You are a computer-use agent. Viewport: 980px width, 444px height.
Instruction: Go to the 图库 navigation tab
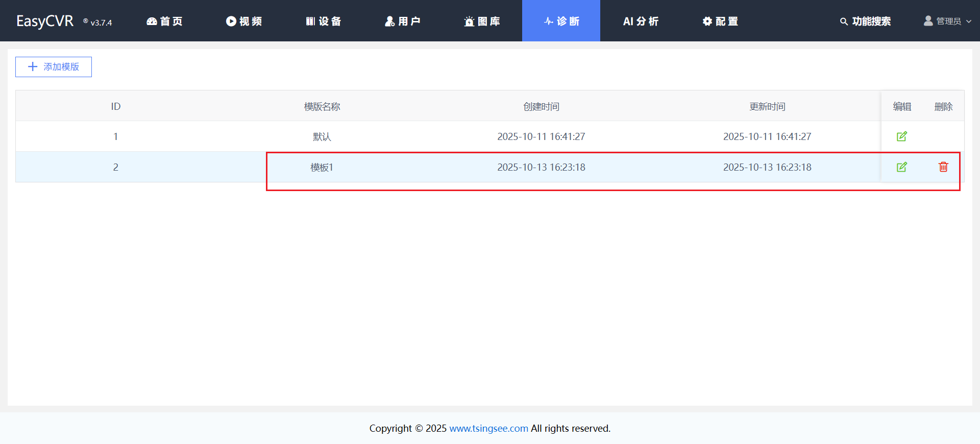coord(482,21)
